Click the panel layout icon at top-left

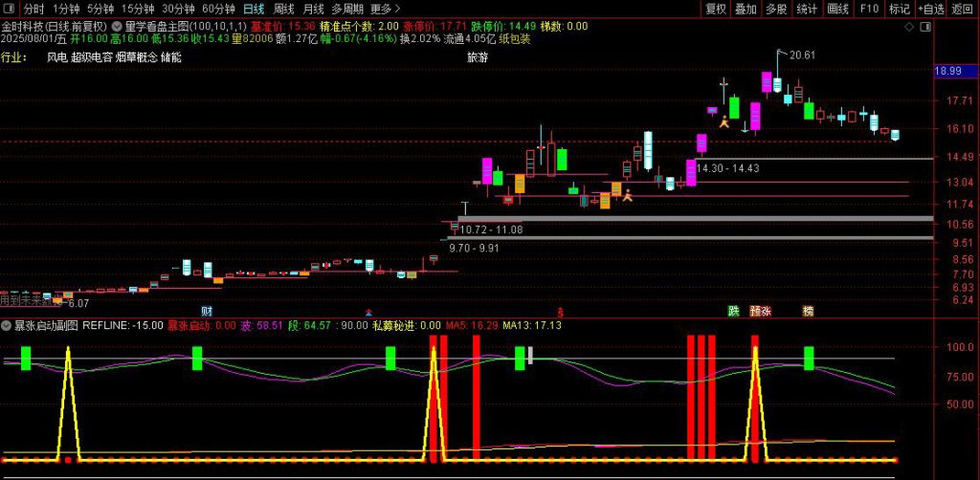[x=10, y=9]
